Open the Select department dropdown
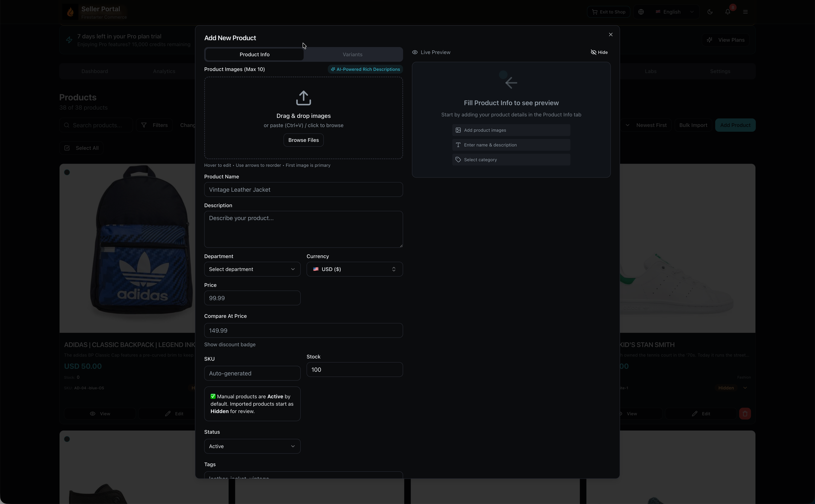This screenshot has height=504, width=815. [252, 269]
